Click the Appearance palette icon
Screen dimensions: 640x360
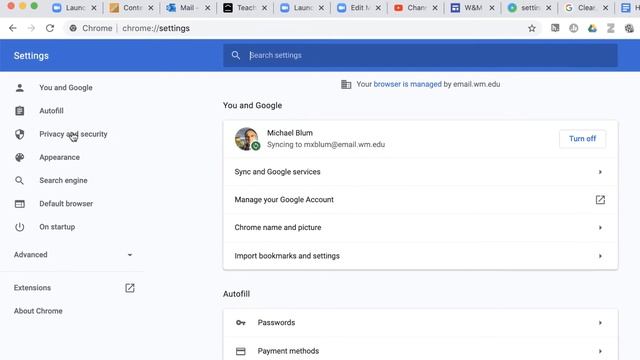pos(20,157)
